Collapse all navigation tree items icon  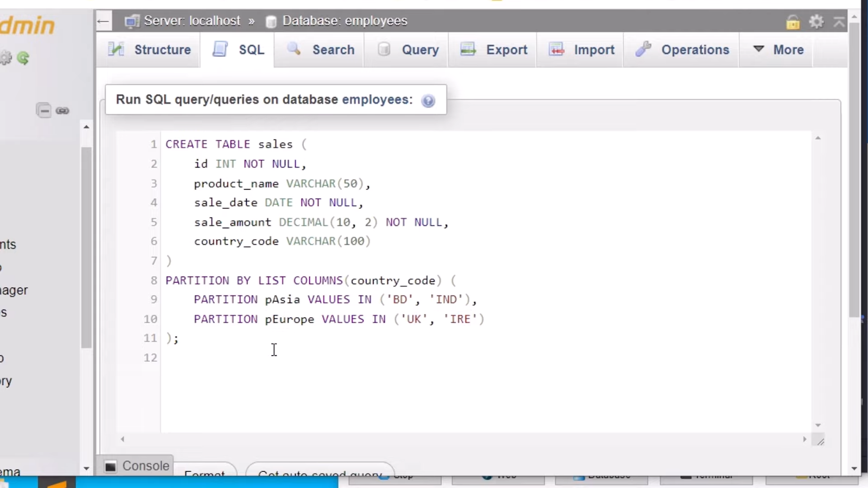pos(44,111)
